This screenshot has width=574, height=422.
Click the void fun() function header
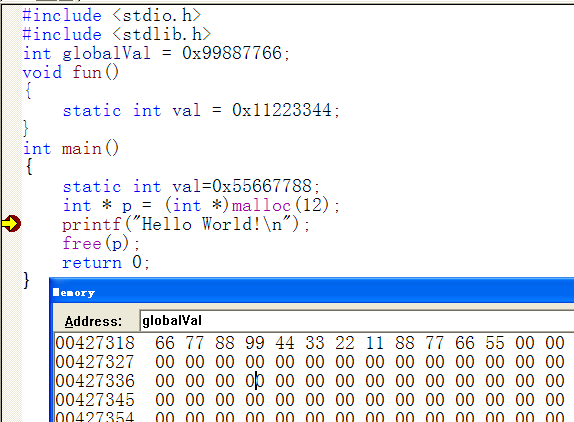click(x=71, y=72)
